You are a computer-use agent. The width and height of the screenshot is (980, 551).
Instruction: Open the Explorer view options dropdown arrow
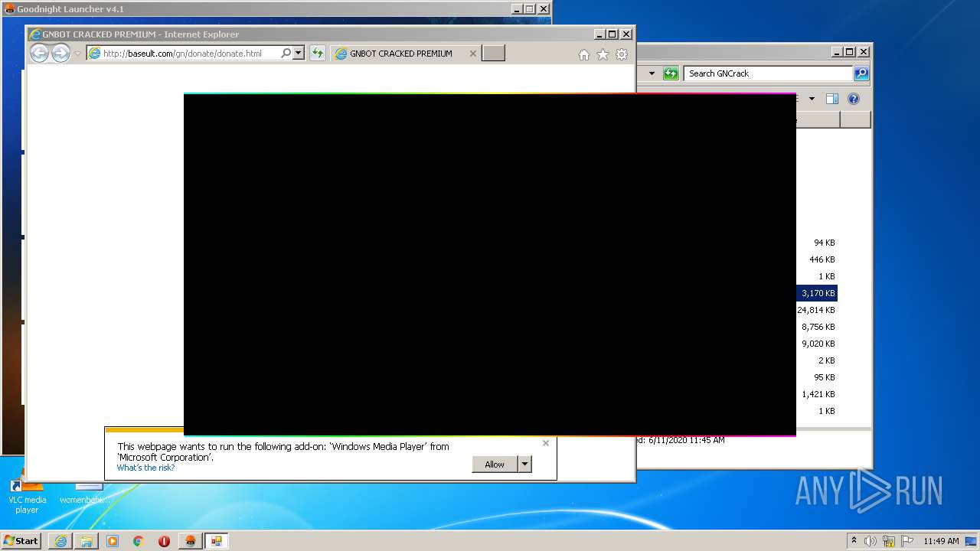coord(812,99)
